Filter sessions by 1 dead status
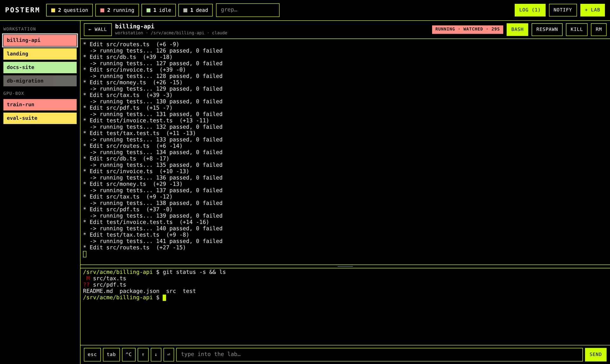The image size is (610, 364). tap(195, 10)
